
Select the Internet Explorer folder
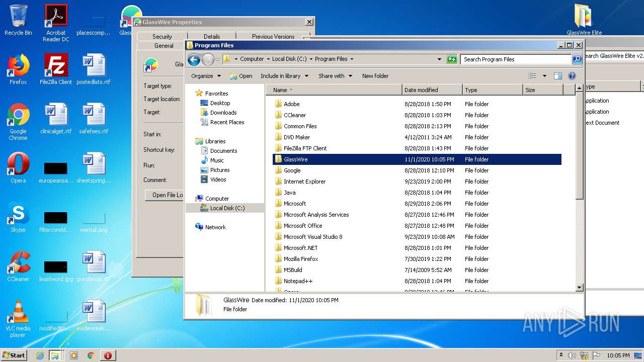click(304, 182)
